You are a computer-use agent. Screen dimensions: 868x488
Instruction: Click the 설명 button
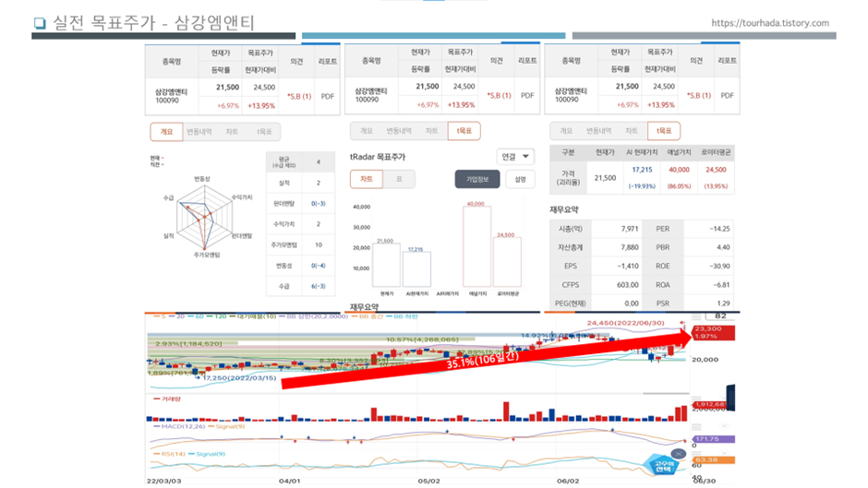pyautogui.click(x=521, y=179)
